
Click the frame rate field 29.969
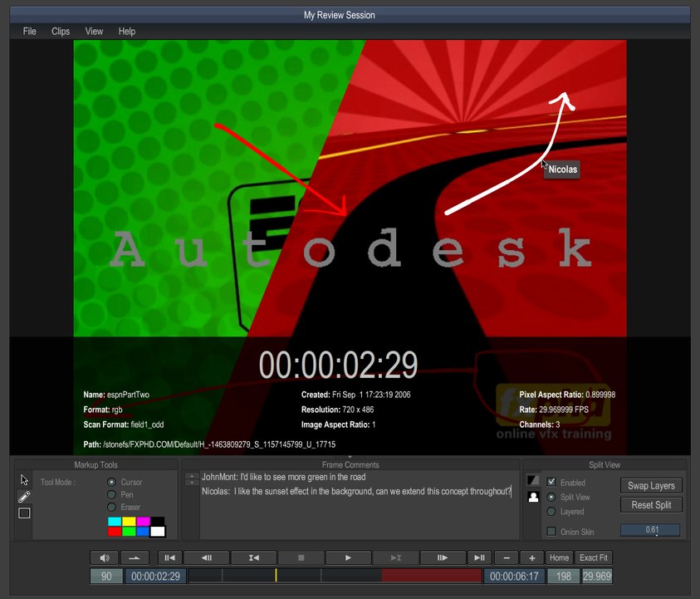click(597, 577)
